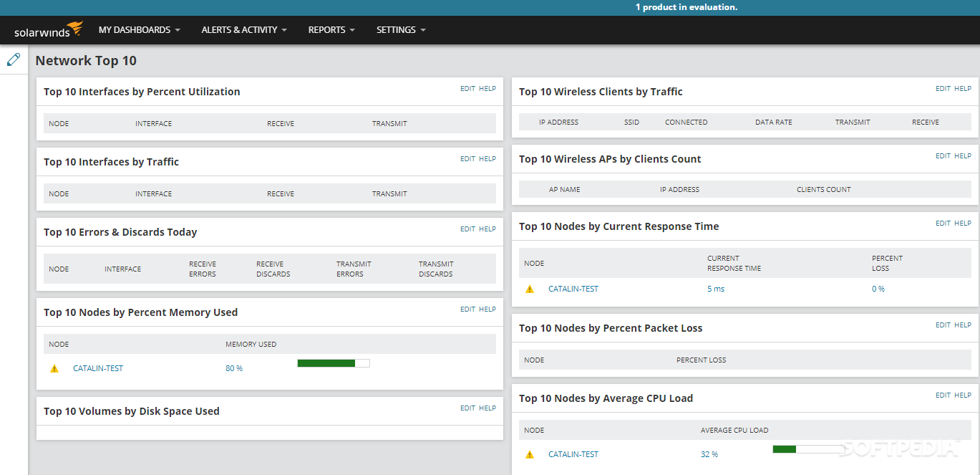
Task: Click AP Name column header
Action: (565, 190)
